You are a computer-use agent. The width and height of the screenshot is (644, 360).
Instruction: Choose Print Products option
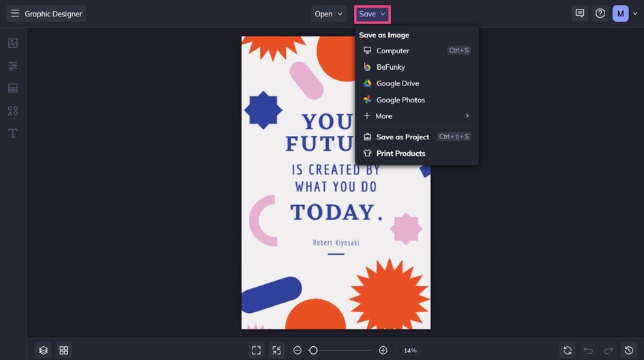(x=416, y=154)
